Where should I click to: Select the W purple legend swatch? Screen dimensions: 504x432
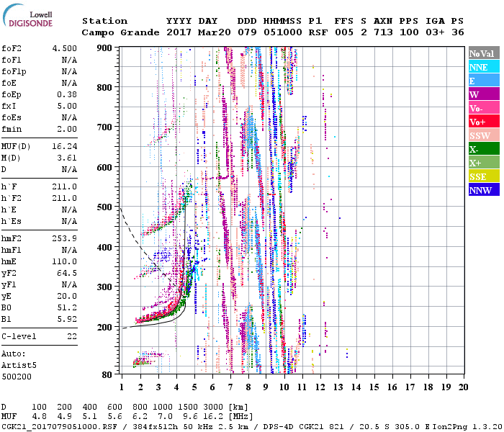[x=484, y=94]
